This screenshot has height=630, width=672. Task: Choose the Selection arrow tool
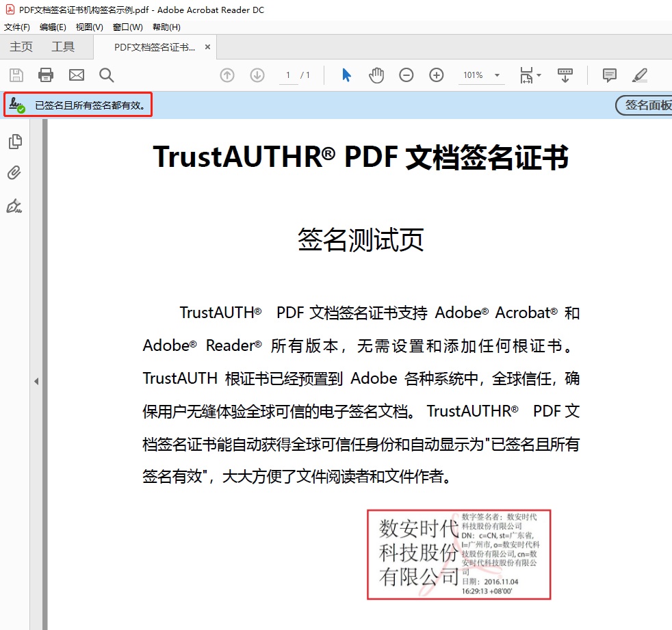[346, 75]
